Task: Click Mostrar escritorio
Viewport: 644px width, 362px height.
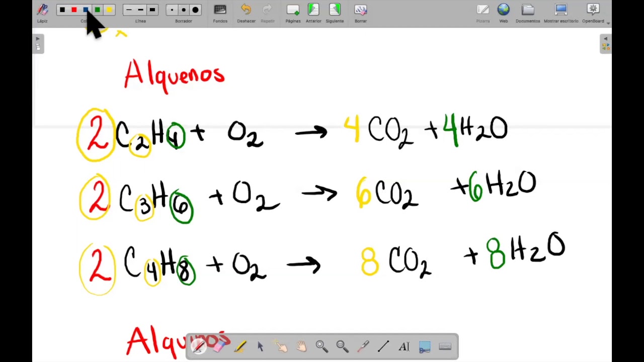Action: 561,13
